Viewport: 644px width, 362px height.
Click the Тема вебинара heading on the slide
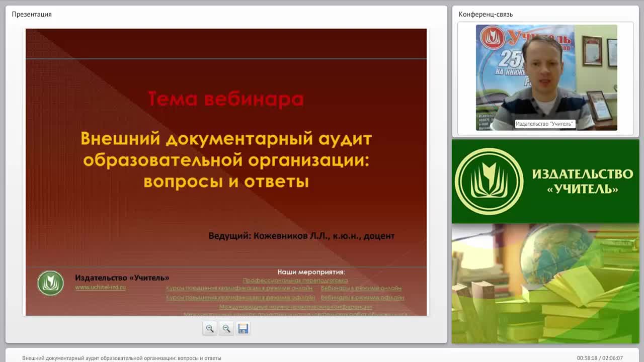pos(226,99)
